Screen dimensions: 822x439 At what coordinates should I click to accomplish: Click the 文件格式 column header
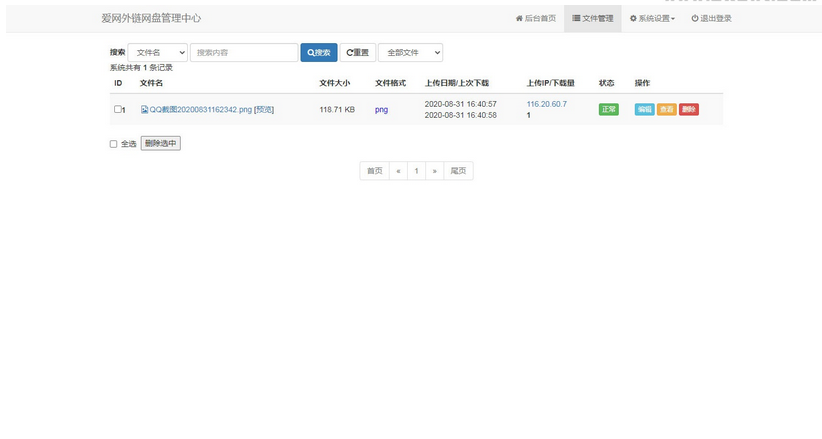point(391,83)
